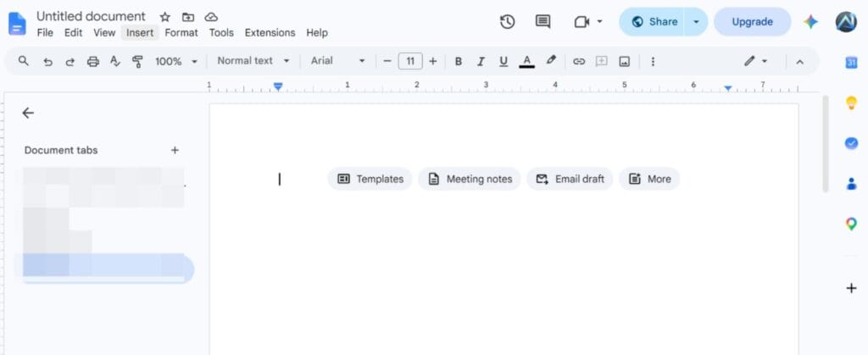This screenshot has width=868, height=355.
Task: Open the Extensions menu
Action: pyautogui.click(x=270, y=33)
